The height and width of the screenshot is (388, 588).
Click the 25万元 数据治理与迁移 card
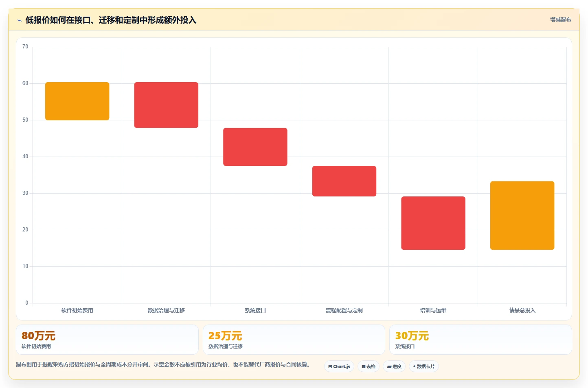294,340
